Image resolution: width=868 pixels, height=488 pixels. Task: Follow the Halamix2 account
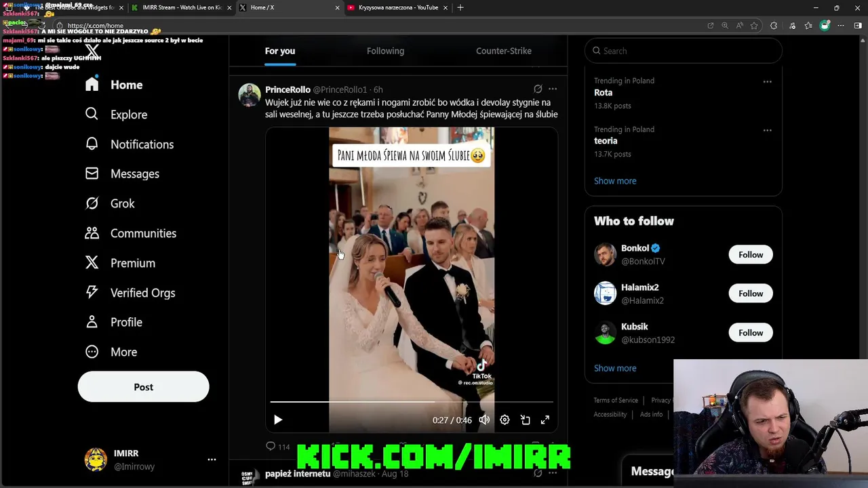click(x=751, y=293)
